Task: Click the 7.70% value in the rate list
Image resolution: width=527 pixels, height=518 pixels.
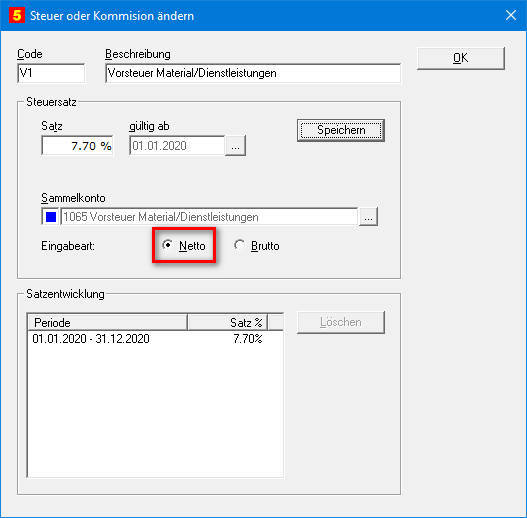Action: pos(248,338)
